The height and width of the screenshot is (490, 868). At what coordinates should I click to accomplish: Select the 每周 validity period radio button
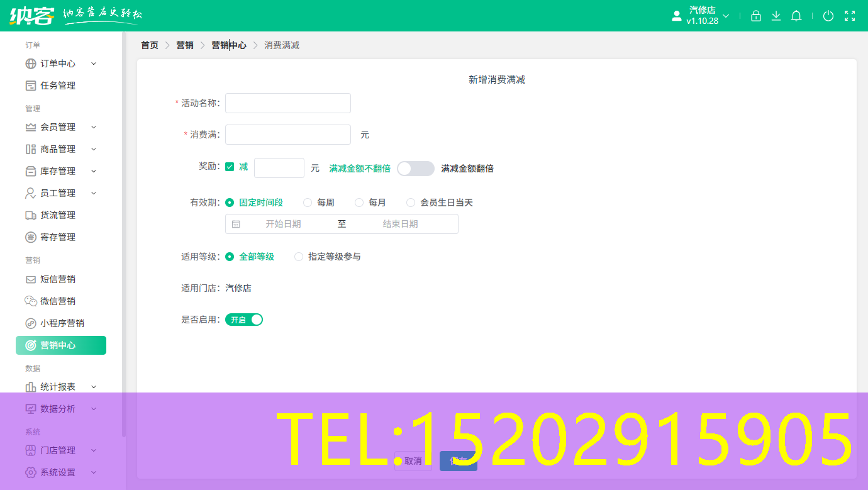(x=308, y=203)
